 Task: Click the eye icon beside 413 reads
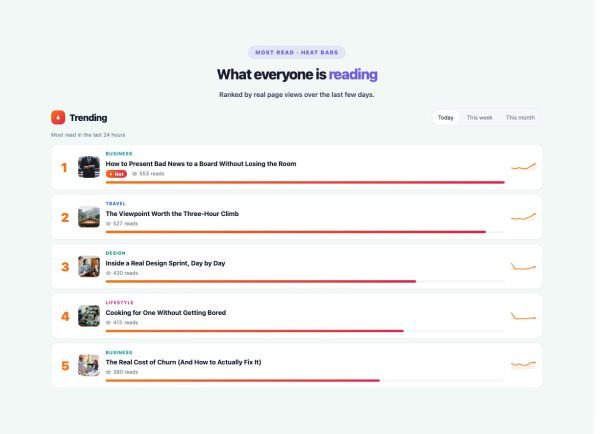tap(108, 323)
